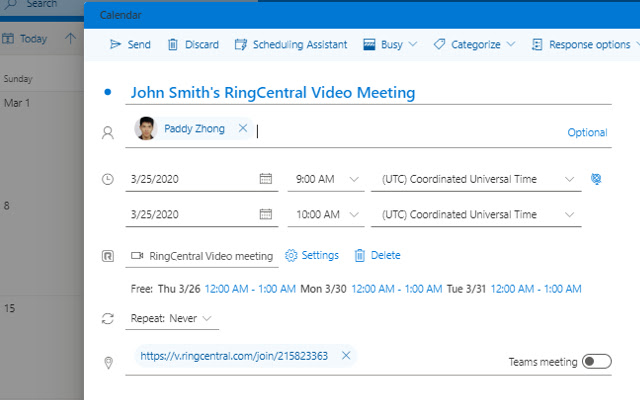Delete the RingCentral Video meeting

377,256
